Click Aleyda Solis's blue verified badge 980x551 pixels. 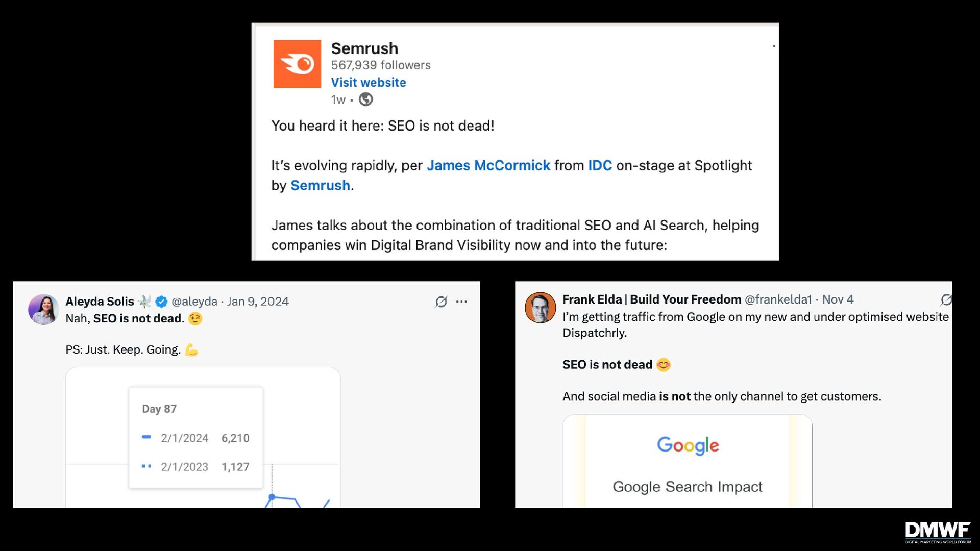tap(161, 302)
